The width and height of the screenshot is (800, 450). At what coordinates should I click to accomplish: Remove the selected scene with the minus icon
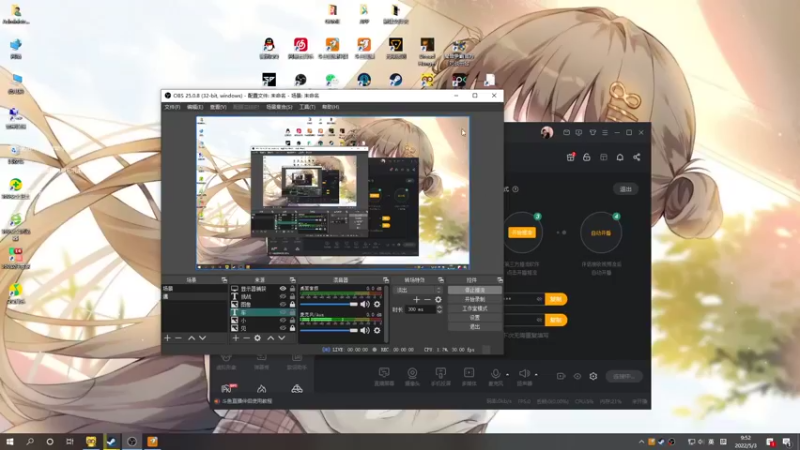(178, 338)
